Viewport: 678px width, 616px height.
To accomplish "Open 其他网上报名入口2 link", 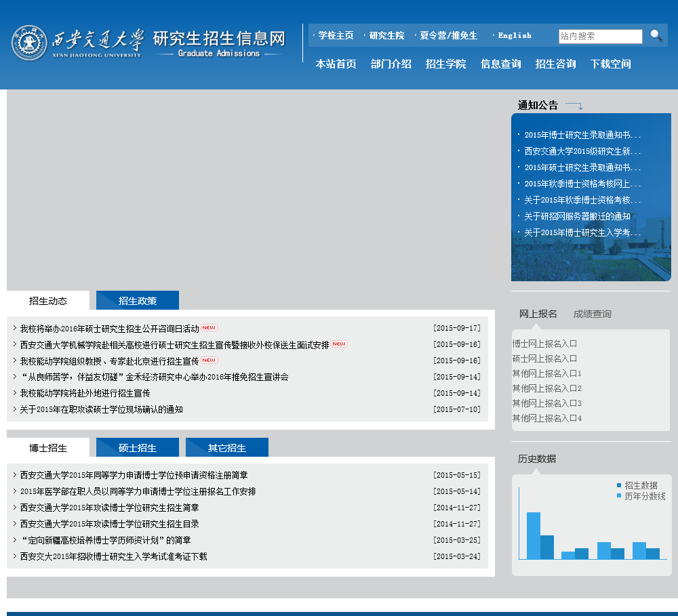I will (547, 388).
